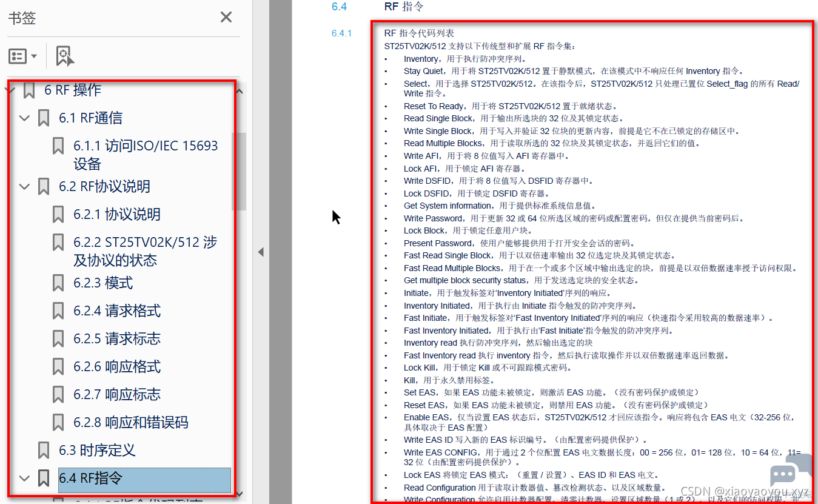Click the Lock DSFID command line
818x504 pixels.
477,193
